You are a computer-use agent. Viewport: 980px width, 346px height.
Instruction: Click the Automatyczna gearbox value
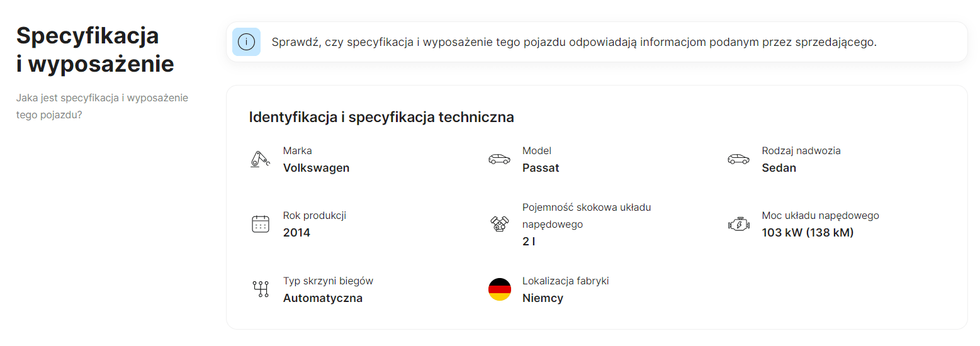click(x=323, y=298)
